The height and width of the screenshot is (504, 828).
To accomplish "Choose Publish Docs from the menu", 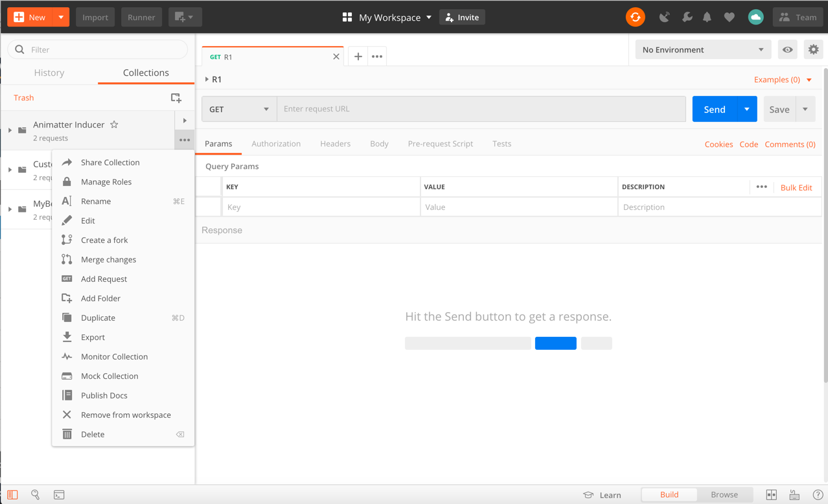I will [123, 396].
